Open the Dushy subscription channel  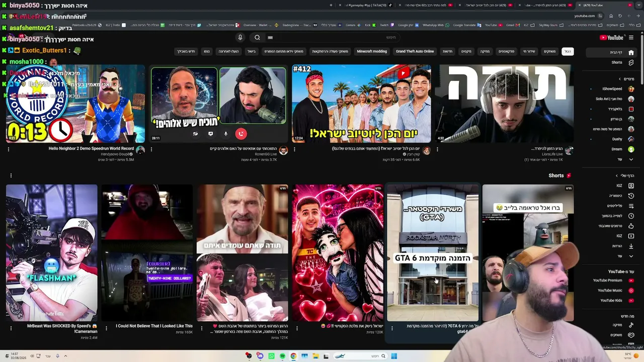[x=612, y=139]
